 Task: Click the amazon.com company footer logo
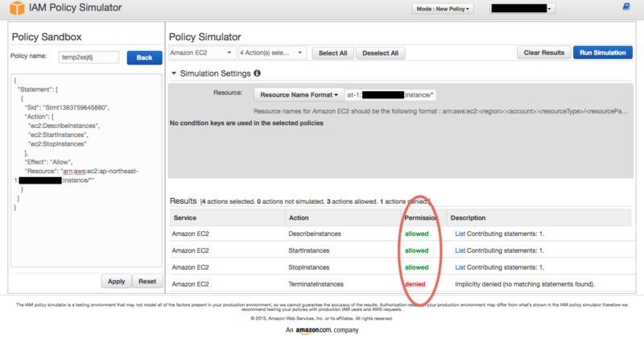pos(322,330)
